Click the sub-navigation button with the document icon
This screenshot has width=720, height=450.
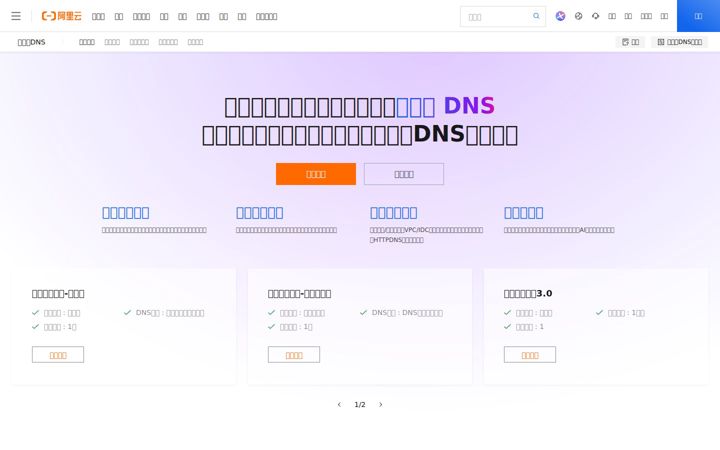point(630,42)
